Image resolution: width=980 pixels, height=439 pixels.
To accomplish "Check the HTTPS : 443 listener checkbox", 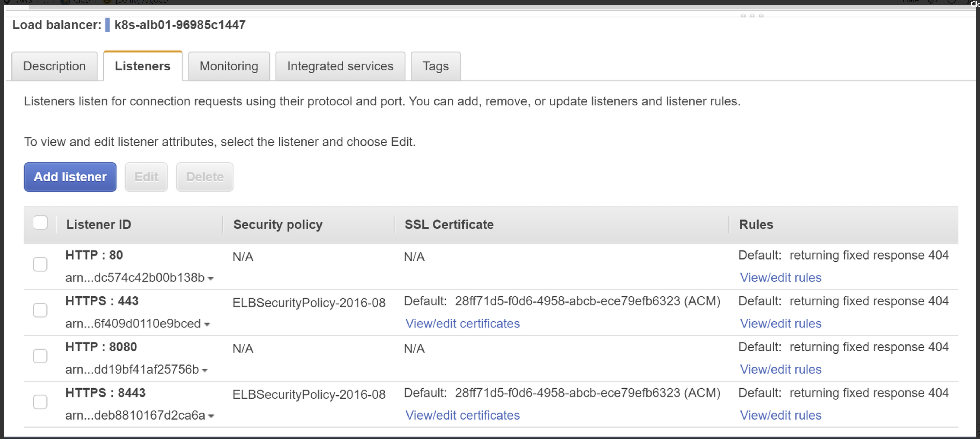I will pos(40,310).
